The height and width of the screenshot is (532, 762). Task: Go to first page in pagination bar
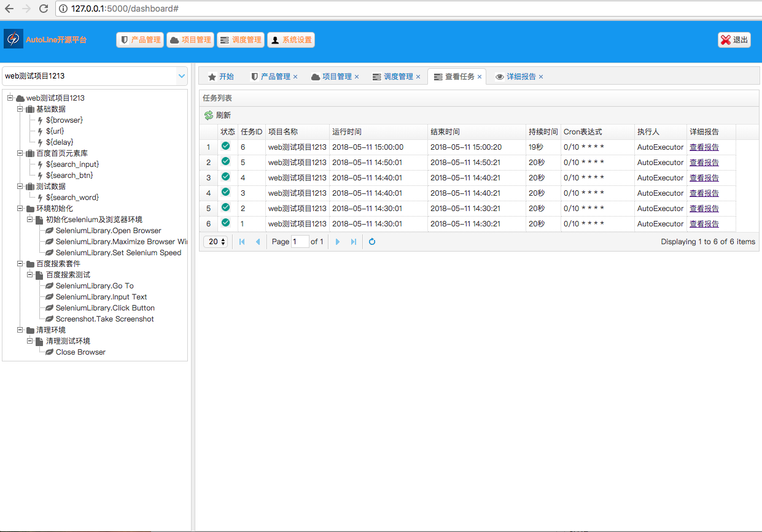(x=242, y=242)
